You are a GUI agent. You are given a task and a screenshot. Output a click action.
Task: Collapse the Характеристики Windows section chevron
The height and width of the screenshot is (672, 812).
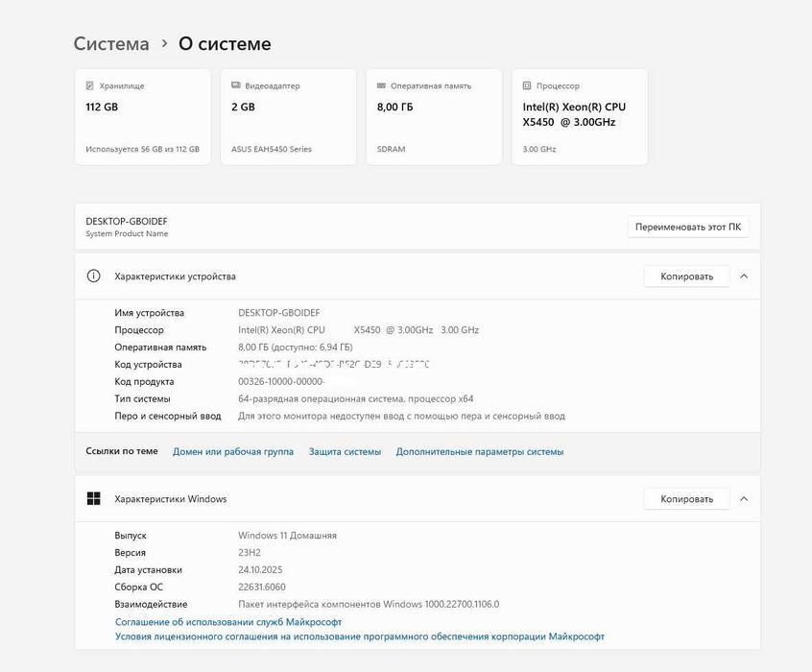(x=744, y=499)
